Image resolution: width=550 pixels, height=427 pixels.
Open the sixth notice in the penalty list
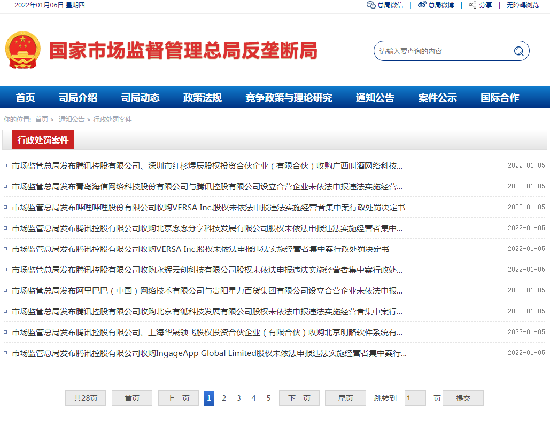pyautogui.click(x=207, y=270)
